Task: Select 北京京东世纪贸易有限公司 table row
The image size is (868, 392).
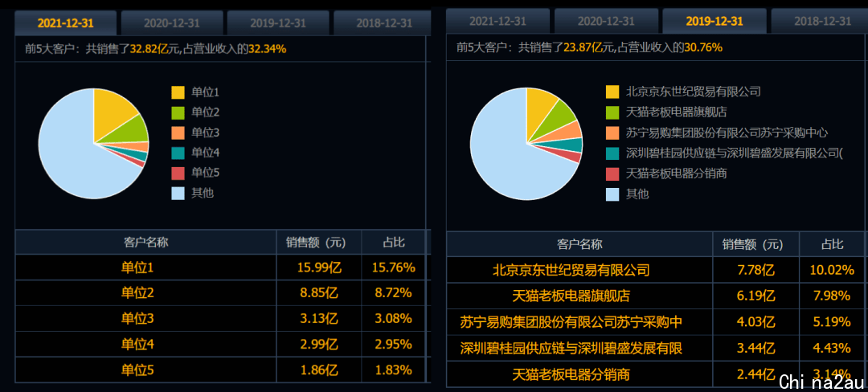Action: [656, 270]
